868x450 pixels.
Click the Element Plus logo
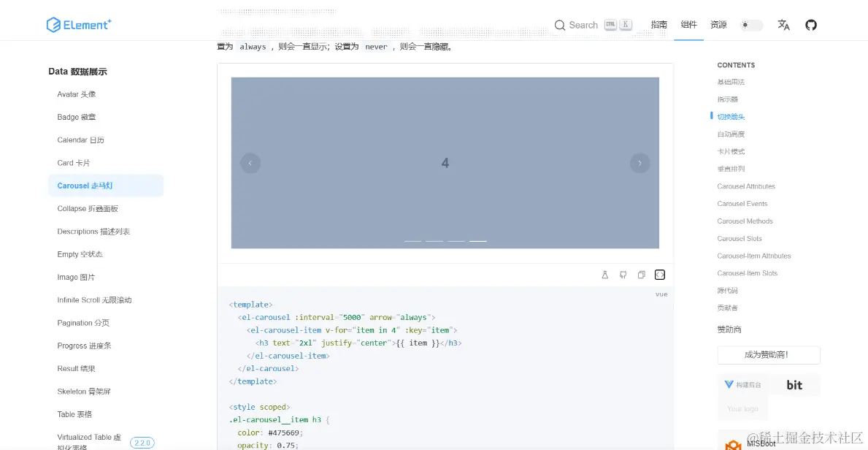click(79, 24)
